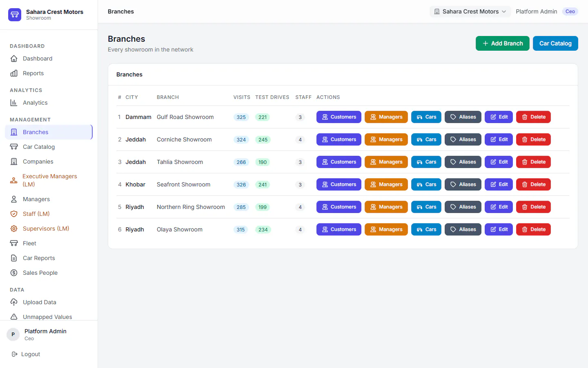This screenshot has width=588, height=368.
Task: Go to Car Catalog in the sidebar
Action: point(49,147)
